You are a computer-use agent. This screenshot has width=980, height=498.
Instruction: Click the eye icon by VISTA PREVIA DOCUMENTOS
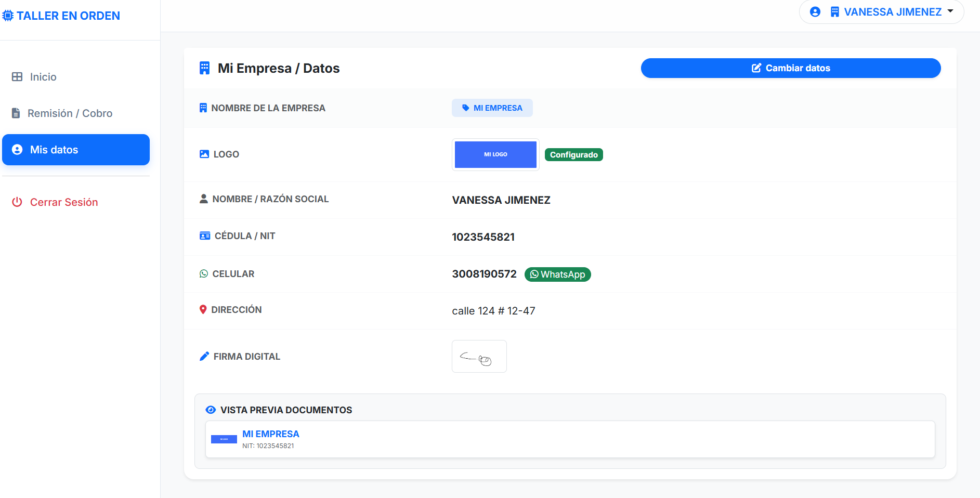[211, 410]
